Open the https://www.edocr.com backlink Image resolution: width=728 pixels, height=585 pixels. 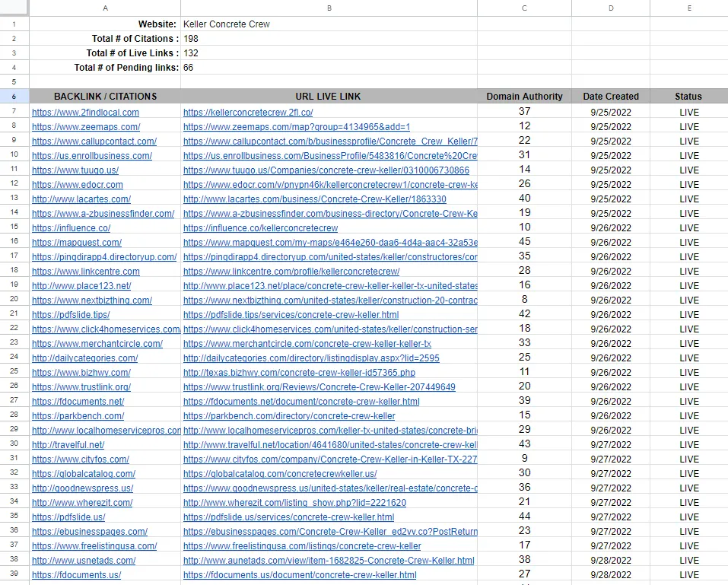[78, 185]
